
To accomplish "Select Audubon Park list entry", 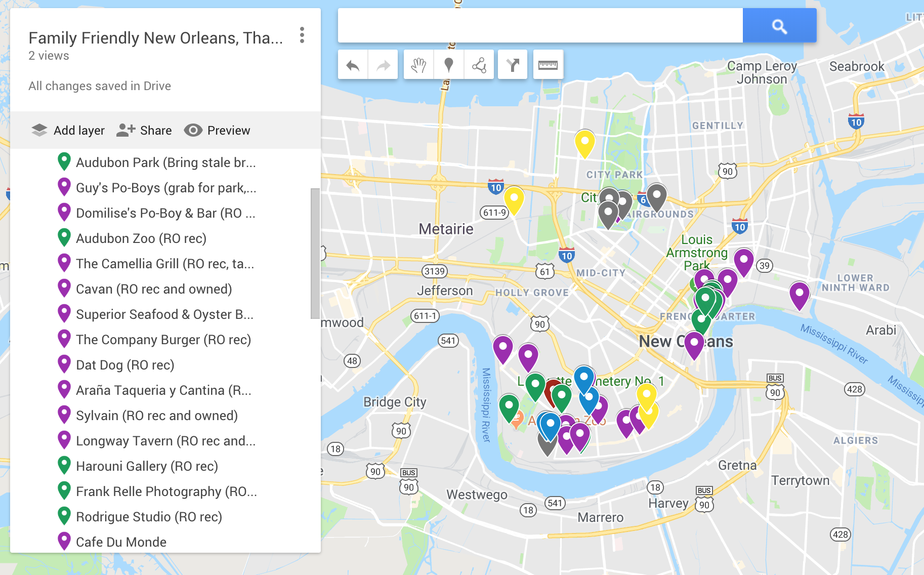I will pos(165,162).
